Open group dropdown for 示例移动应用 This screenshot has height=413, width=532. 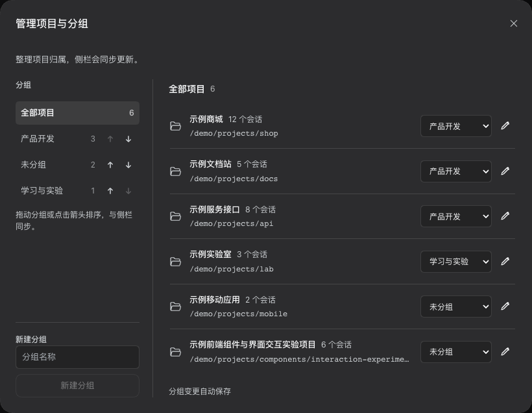[x=456, y=307]
